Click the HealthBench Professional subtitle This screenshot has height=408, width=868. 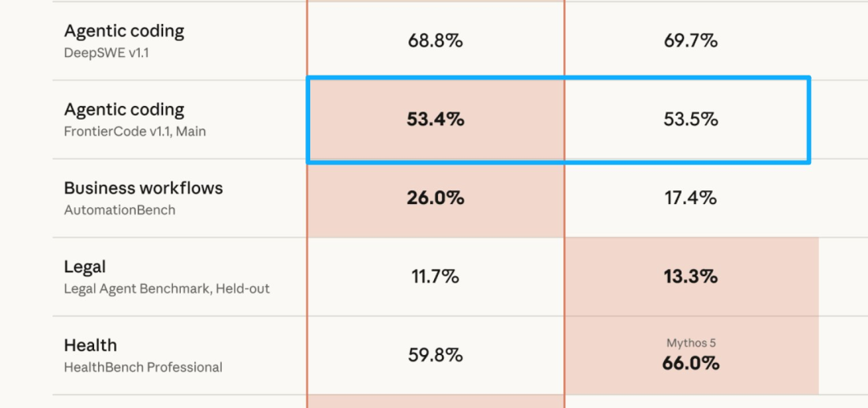coord(143,368)
